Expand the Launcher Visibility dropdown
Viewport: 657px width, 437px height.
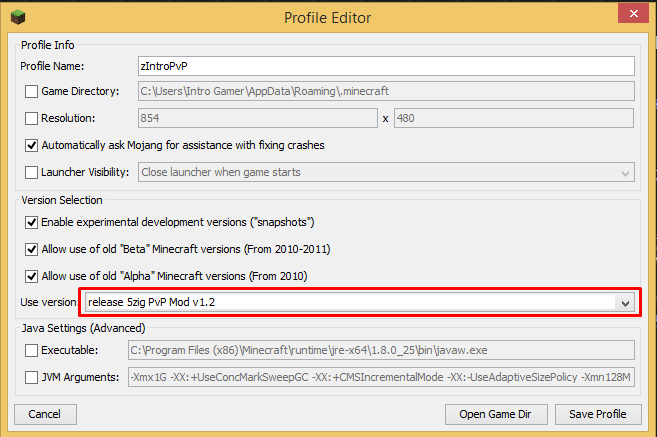(x=625, y=173)
